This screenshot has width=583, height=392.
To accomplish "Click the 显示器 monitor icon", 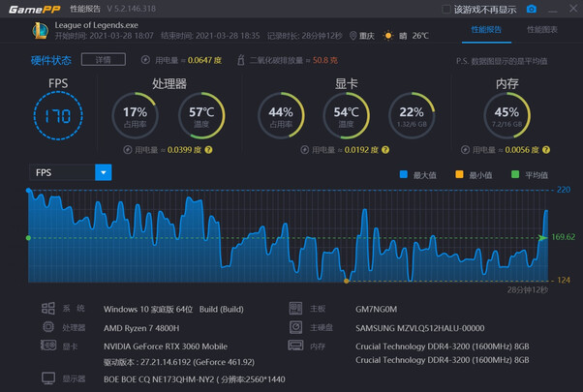I will [48, 378].
